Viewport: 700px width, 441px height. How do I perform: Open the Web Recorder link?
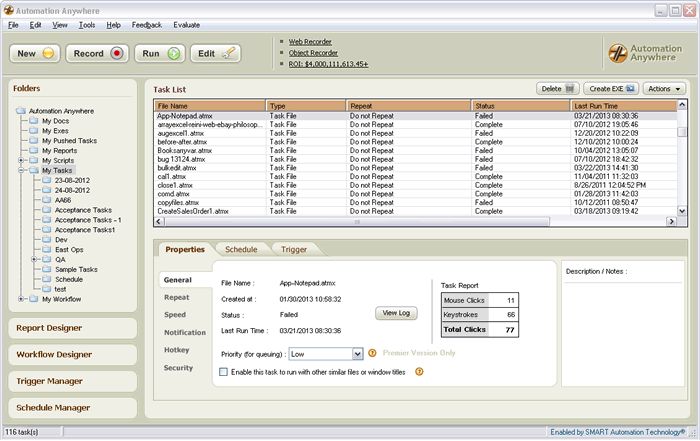pos(310,41)
